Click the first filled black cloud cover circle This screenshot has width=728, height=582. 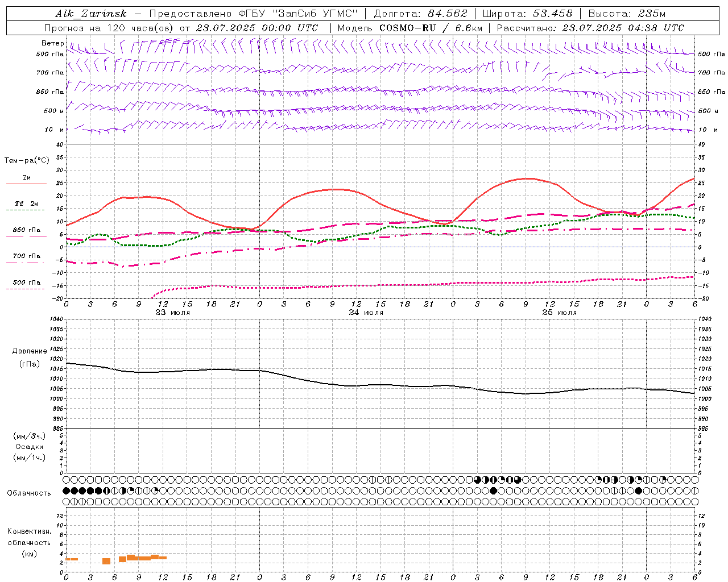click(x=66, y=490)
